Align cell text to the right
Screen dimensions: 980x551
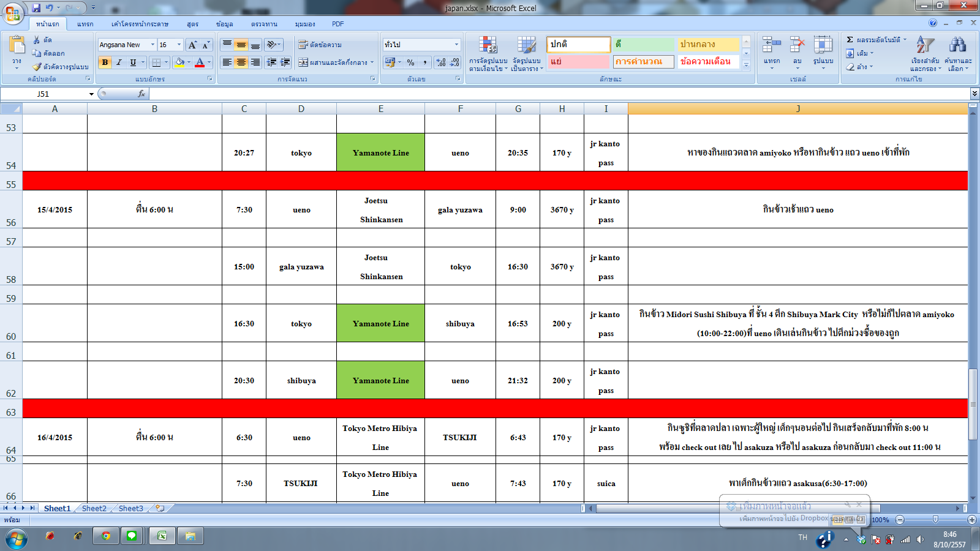tap(255, 62)
